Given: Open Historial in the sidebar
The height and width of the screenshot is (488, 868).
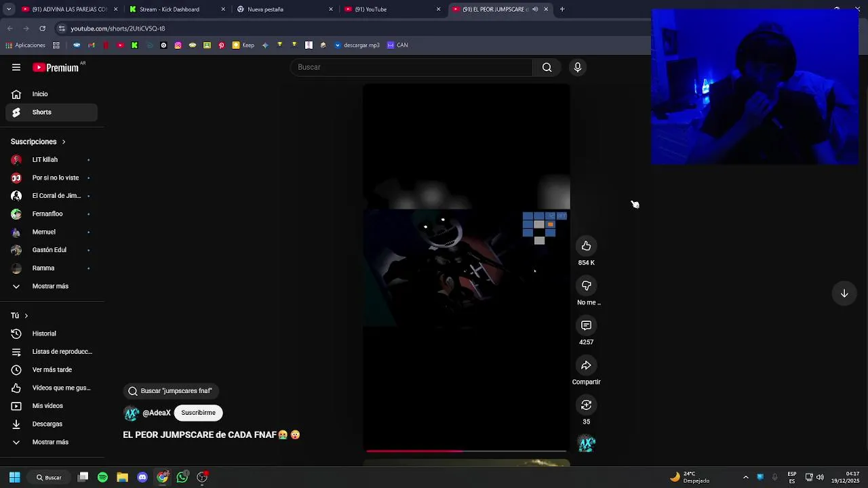Looking at the screenshot, I should (52, 333).
